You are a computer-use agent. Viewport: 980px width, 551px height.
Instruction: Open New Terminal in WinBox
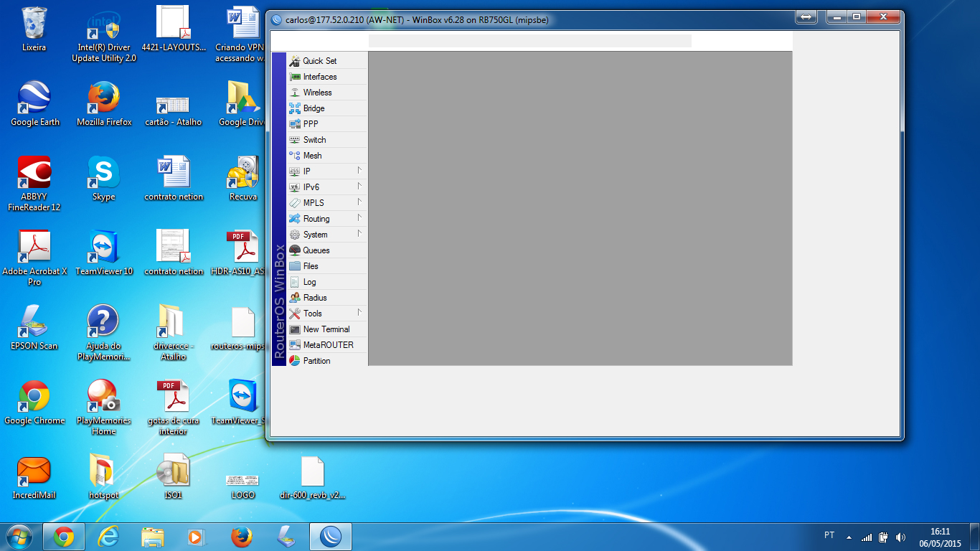[x=326, y=329]
